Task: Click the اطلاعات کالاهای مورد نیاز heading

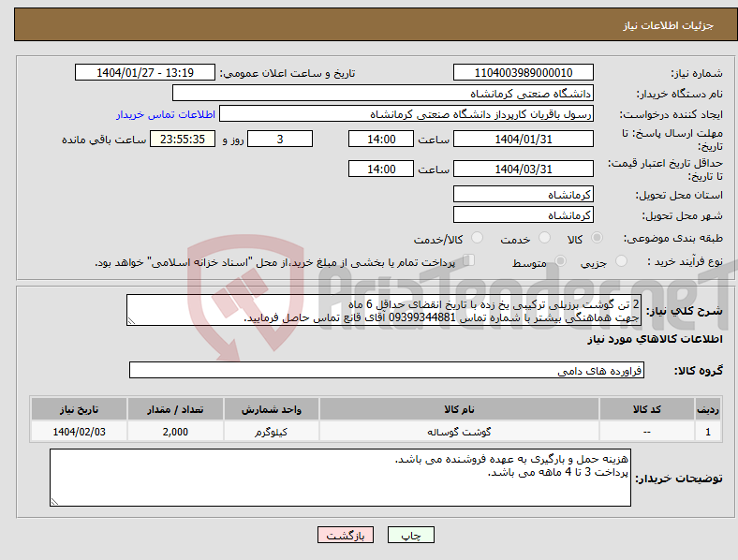Action: (x=656, y=339)
